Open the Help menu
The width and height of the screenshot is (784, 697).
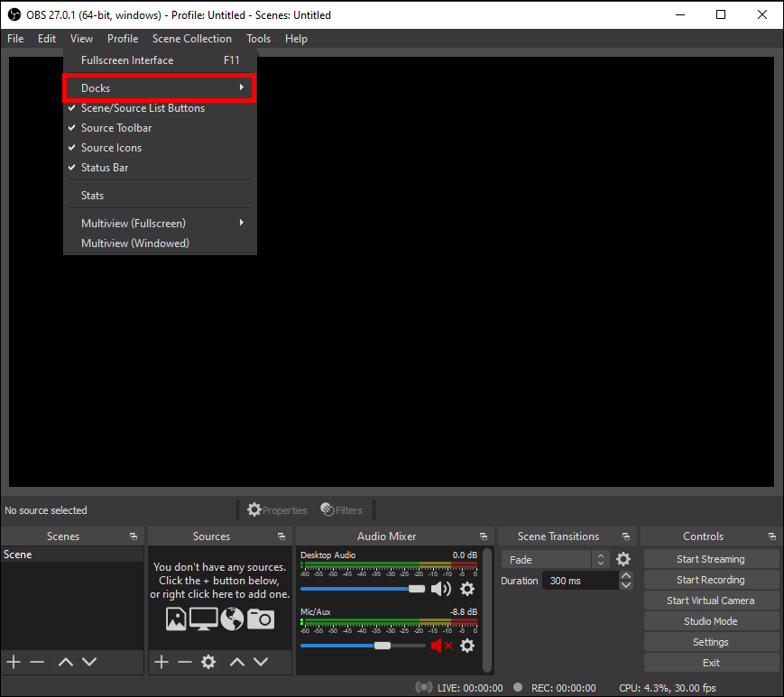point(296,39)
